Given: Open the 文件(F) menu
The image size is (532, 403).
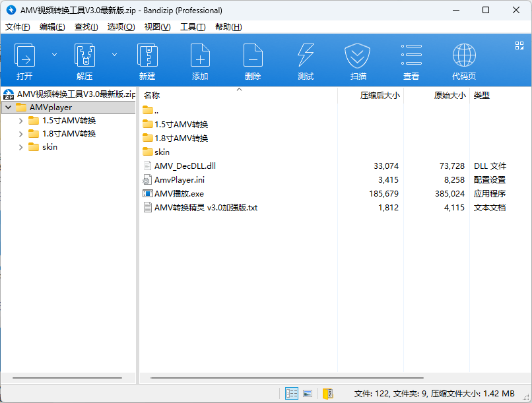Looking at the screenshot, I should [x=17, y=27].
